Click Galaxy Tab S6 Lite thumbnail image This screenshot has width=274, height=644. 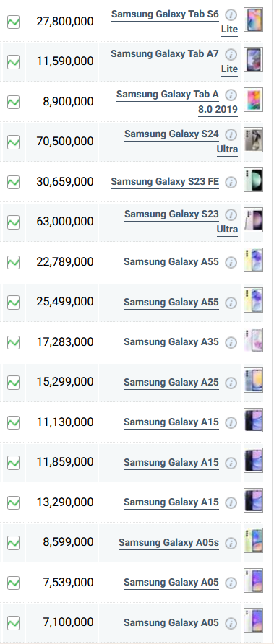pyautogui.click(x=254, y=19)
